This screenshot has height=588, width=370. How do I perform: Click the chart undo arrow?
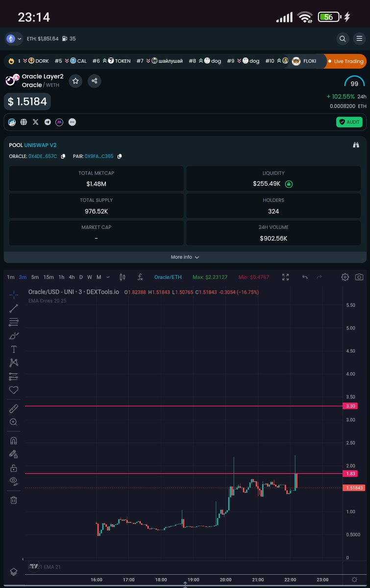tap(305, 277)
